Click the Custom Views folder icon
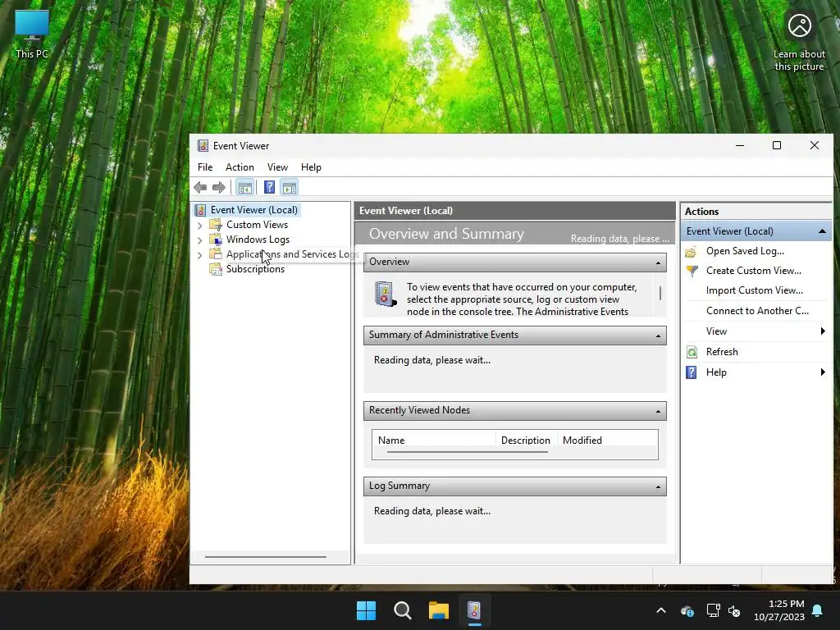Viewport: 840px width, 630px height. tap(216, 225)
